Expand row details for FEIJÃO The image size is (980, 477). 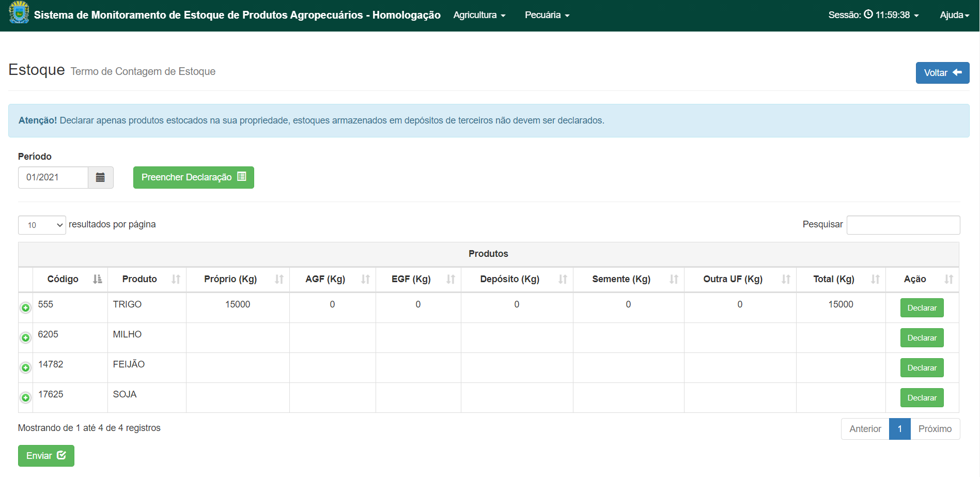point(25,368)
